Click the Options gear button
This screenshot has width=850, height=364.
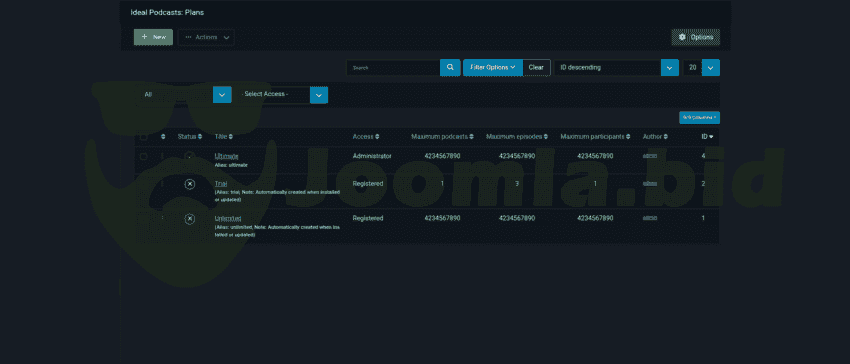[696, 37]
